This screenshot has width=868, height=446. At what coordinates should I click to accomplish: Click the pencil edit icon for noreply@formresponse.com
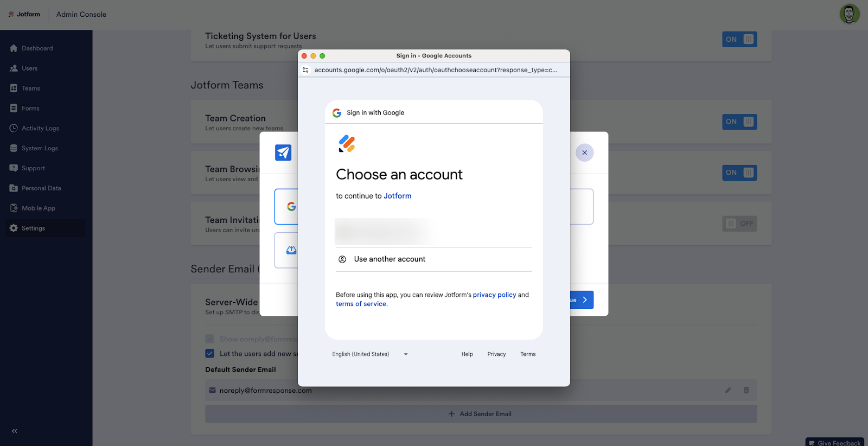(x=728, y=390)
